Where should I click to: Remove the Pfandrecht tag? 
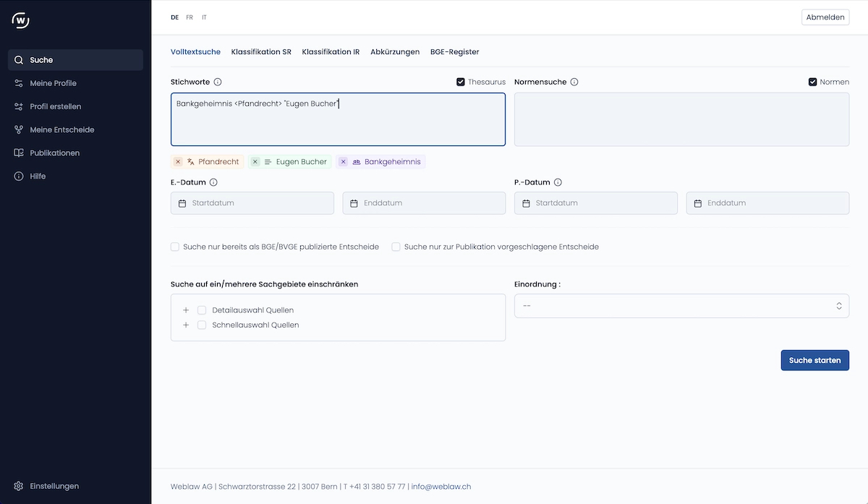click(x=178, y=162)
